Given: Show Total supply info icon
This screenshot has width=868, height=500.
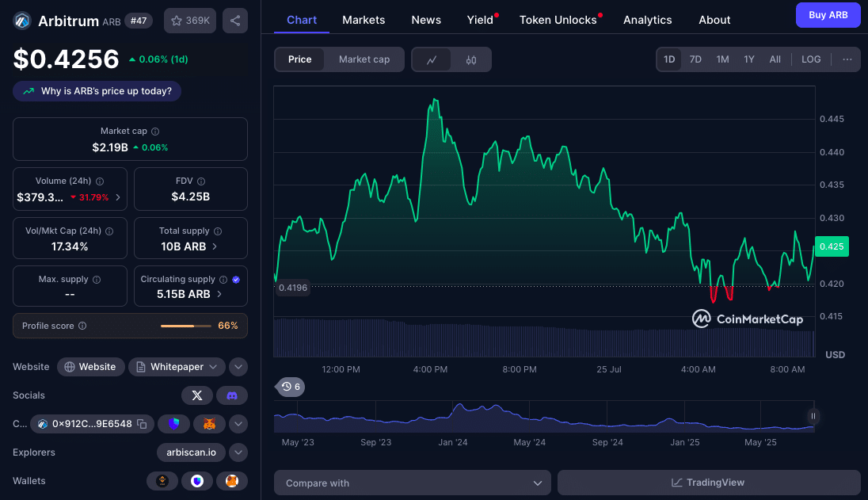Looking at the screenshot, I should tap(218, 231).
